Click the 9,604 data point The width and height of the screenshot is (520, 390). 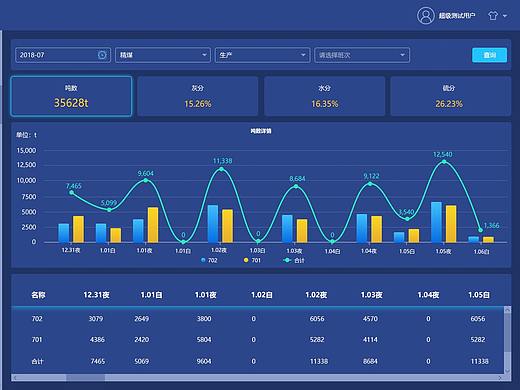[x=146, y=180]
